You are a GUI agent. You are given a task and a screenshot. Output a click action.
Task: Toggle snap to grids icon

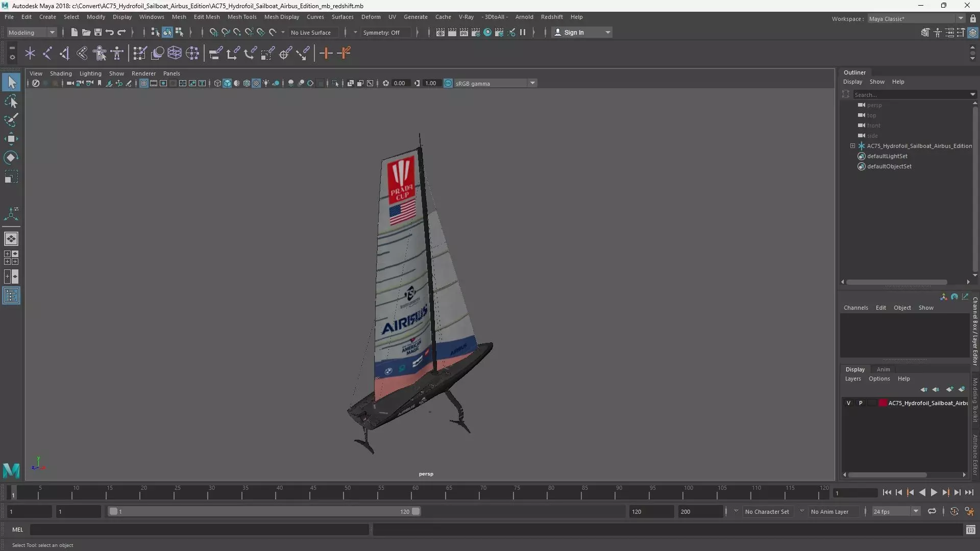coord(213,32)
